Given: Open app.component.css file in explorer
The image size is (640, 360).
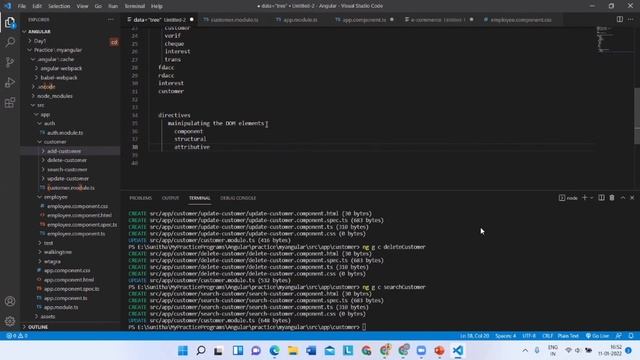Looking at the screenshot, I should [x=67, y=270].
